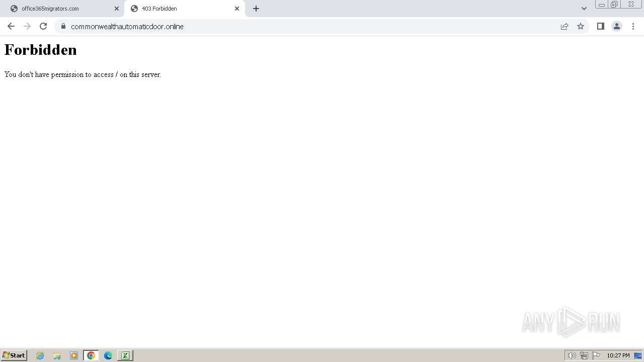
Task: Click the permission denied message text
Action: [83, 74]
